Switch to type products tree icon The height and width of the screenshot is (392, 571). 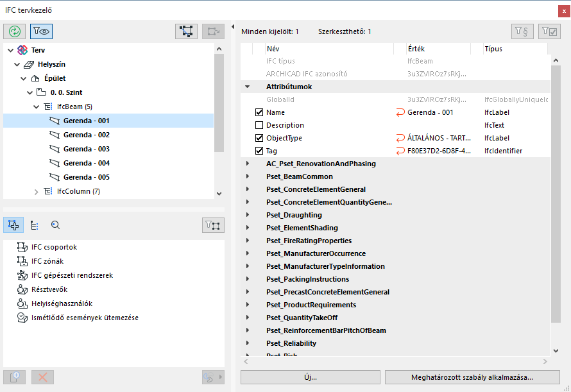coord(35,225)
